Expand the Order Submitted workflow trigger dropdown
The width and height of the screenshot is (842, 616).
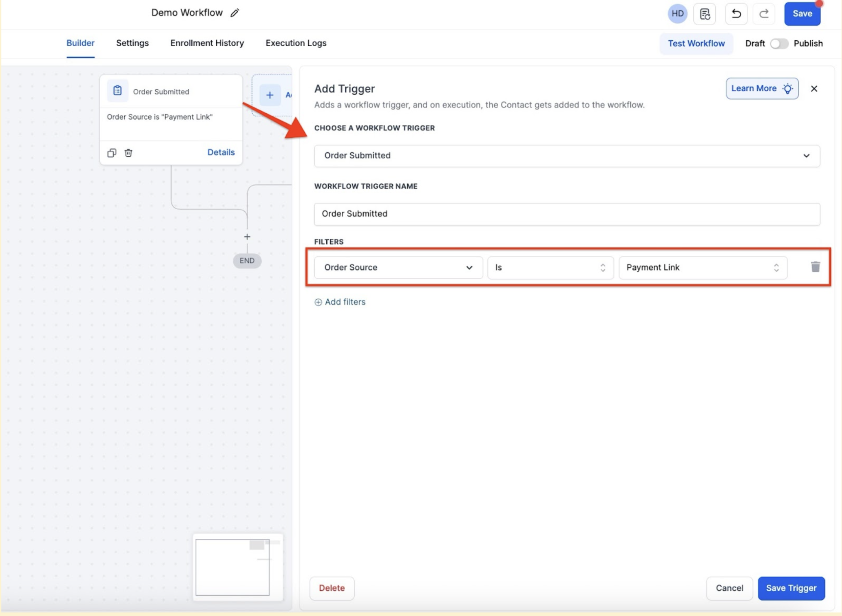(567, 156)
